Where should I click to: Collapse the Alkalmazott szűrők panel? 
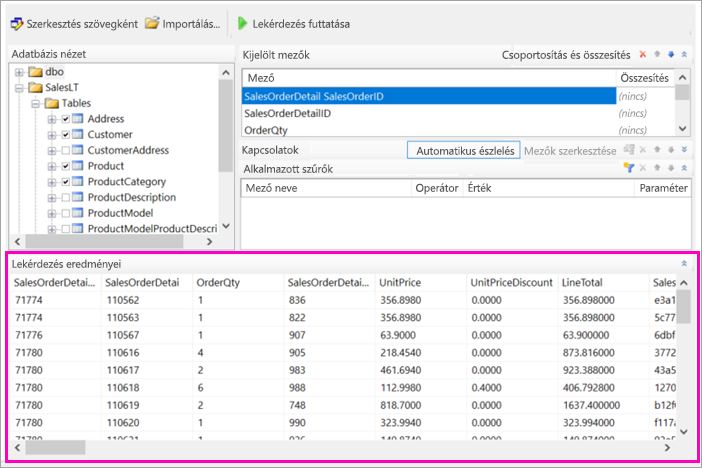coord(684,168)
